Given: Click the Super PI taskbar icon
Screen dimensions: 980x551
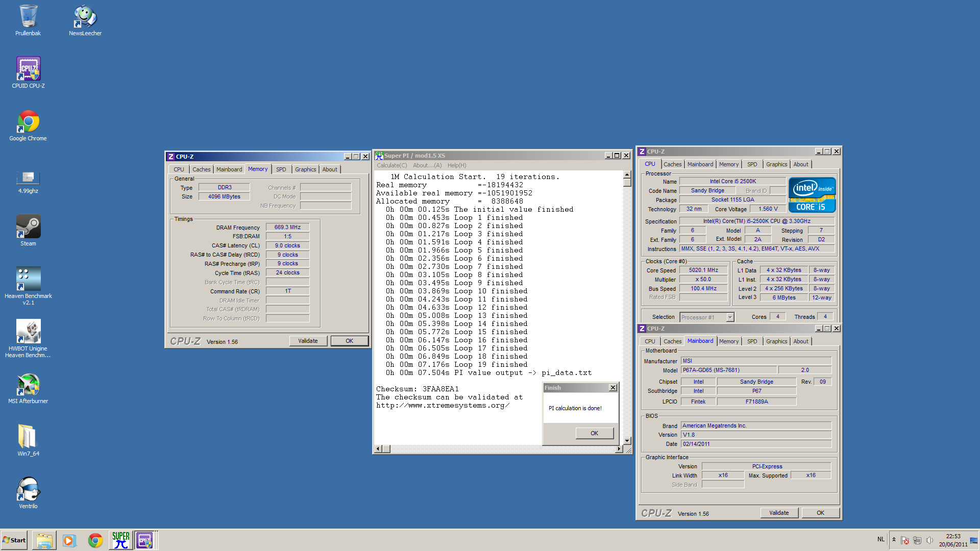Looking at the screenshot, I should (119, 540).
